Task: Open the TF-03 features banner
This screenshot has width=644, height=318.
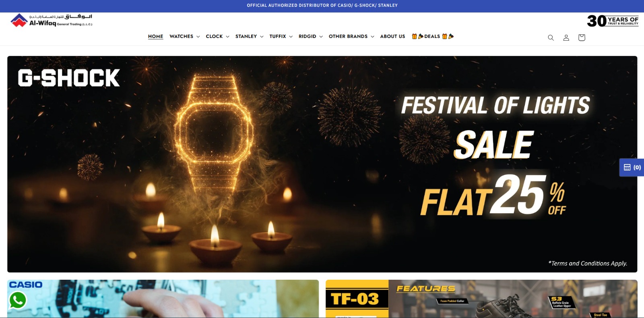Action: pyautogui.click(x=481, y=299)
